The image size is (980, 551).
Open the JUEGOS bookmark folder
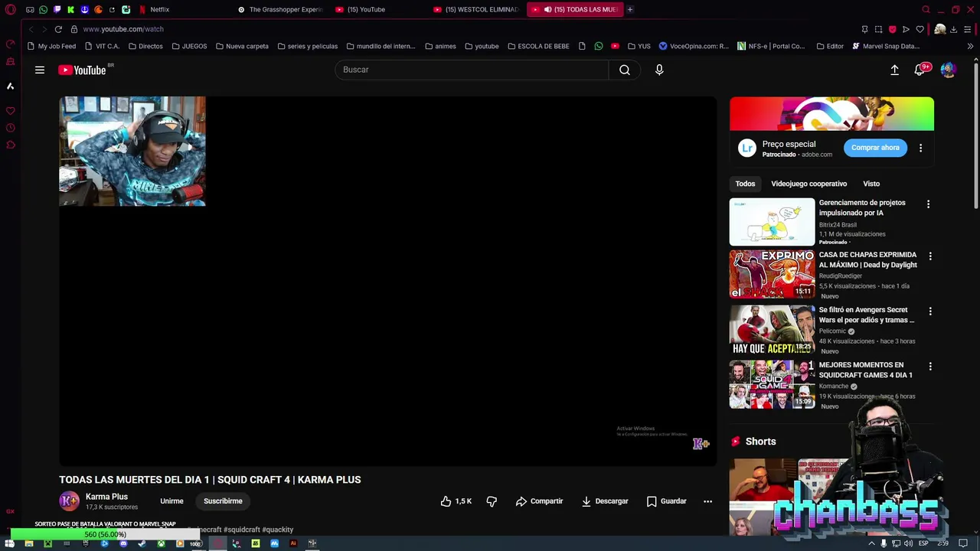(x=189, y=46)
